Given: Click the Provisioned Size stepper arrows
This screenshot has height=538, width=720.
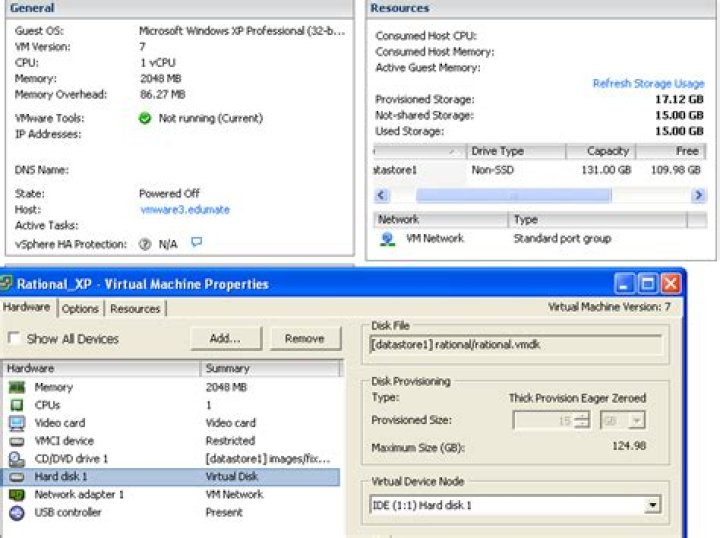Looking at the screenshot, I should point(582,420).
